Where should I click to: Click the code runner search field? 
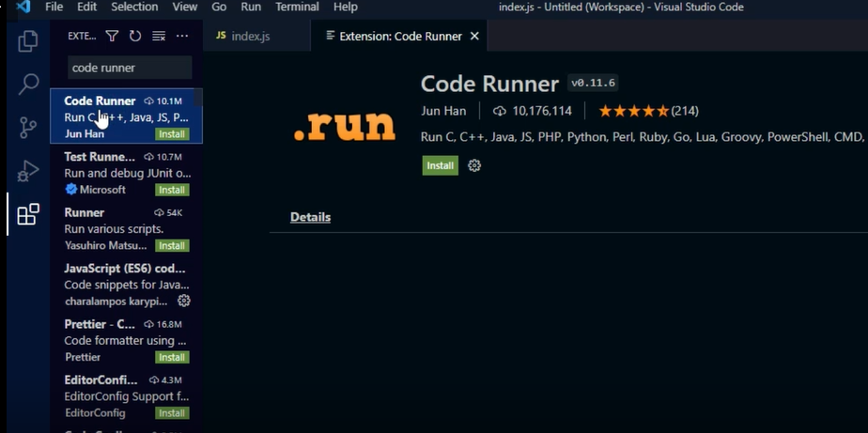130,68
